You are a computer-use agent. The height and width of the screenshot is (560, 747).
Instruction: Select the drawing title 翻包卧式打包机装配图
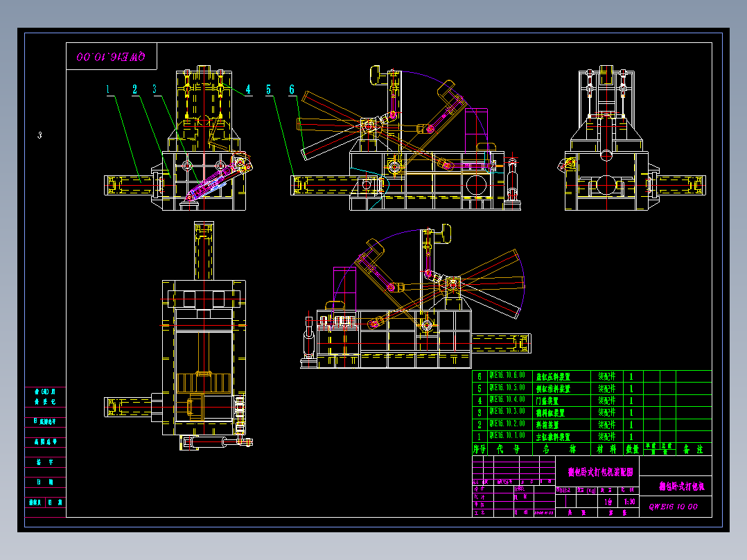pos(600,472)
